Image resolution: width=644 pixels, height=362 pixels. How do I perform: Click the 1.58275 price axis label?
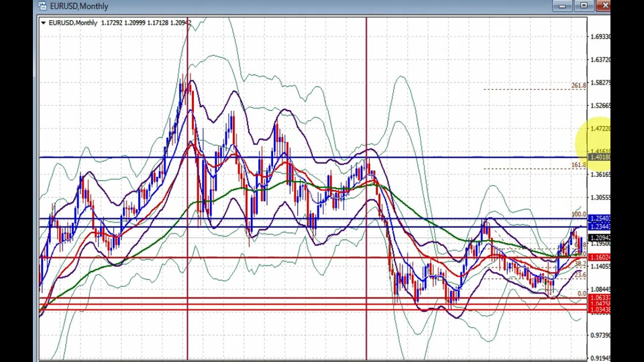pos(600,82)
